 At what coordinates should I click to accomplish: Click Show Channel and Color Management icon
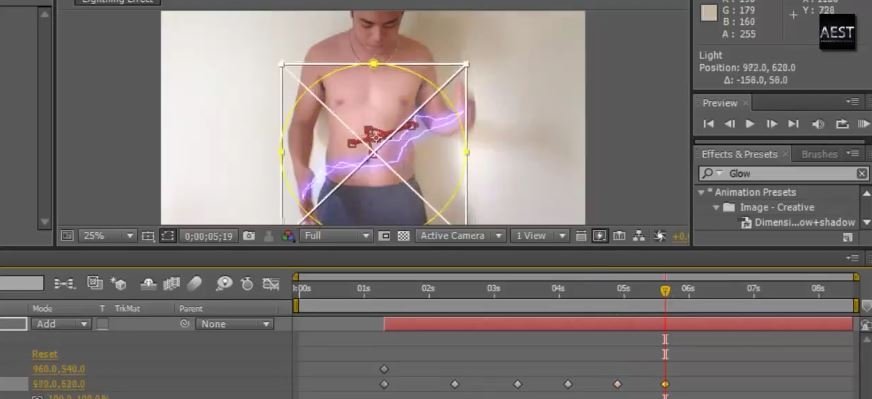[x=288, y=236]
